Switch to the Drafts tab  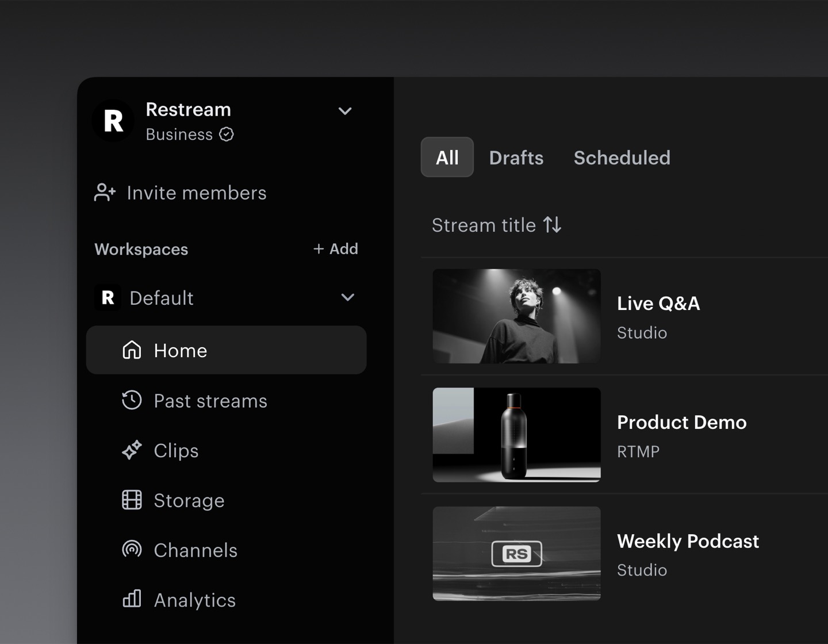(x=516, y=158)
